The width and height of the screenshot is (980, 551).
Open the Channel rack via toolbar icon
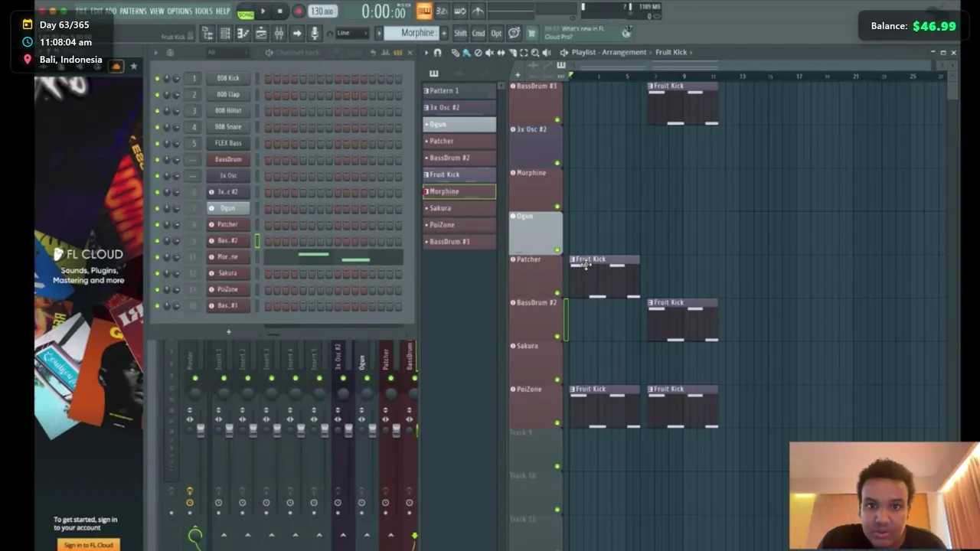point(225,33)
